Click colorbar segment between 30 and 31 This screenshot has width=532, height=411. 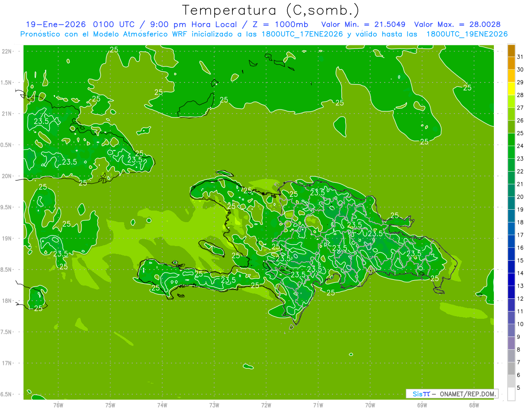tap(511, 63)
